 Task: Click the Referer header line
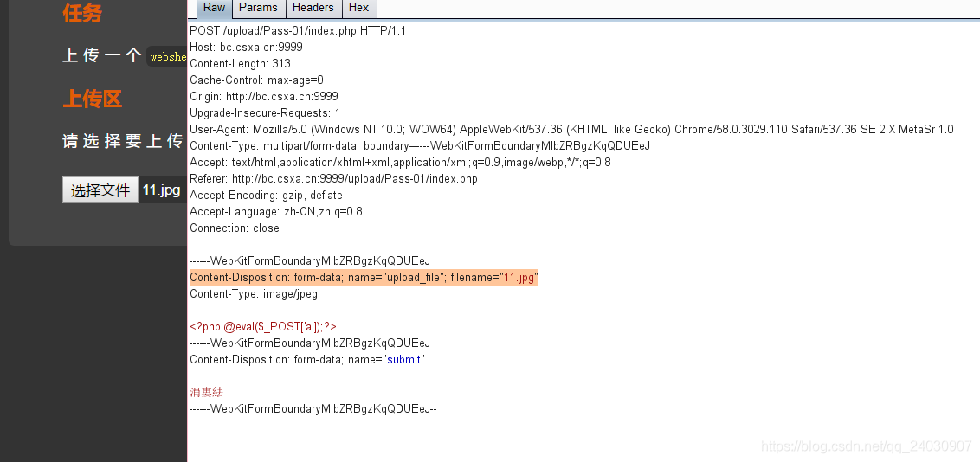point(333,178)
